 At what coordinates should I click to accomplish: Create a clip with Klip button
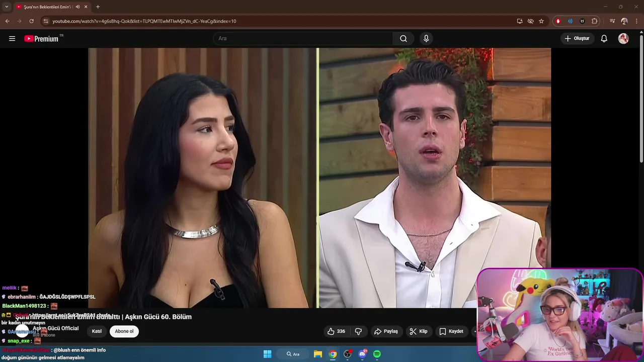pos(419,331)
